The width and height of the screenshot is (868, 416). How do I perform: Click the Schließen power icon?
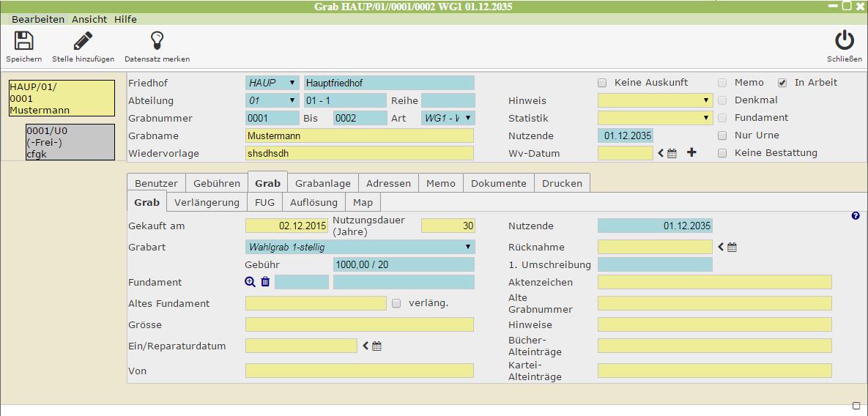[x=845, y=41]
